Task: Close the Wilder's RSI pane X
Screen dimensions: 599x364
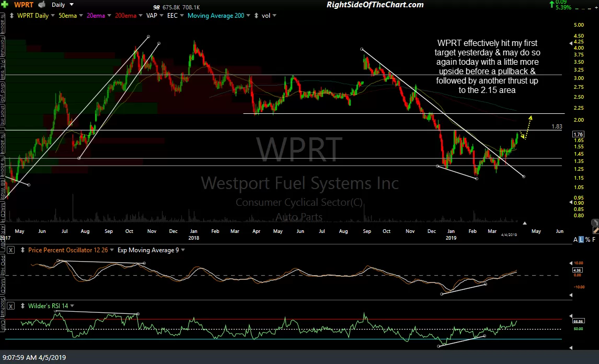Action: click(x=10, y=306)
